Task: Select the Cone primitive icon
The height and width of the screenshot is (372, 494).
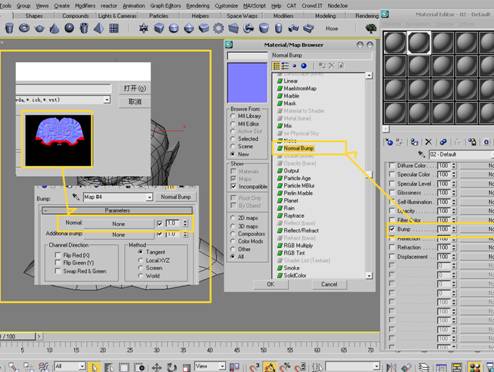Action: coord(54,28)
